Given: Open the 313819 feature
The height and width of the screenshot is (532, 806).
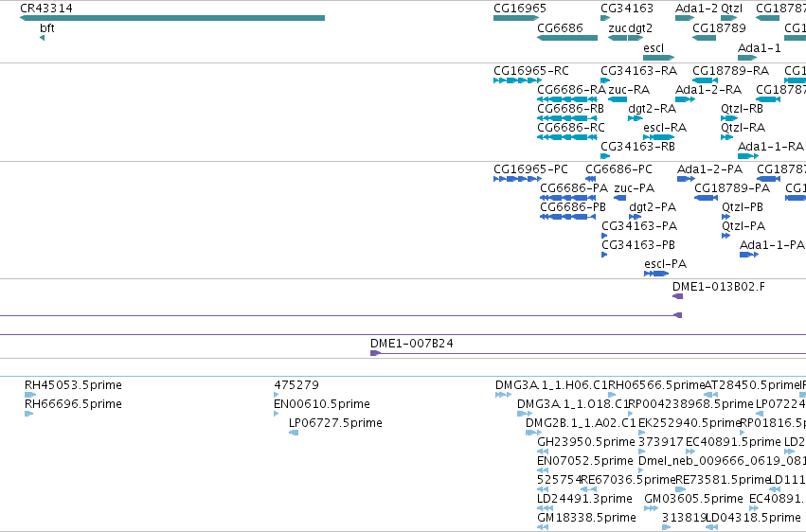Looking at the screenshot, I should click(684, 518).
